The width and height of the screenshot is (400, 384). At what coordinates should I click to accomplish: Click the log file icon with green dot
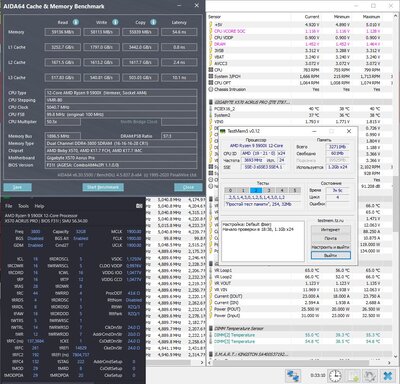pyautogui.click(x=353, y=376)
